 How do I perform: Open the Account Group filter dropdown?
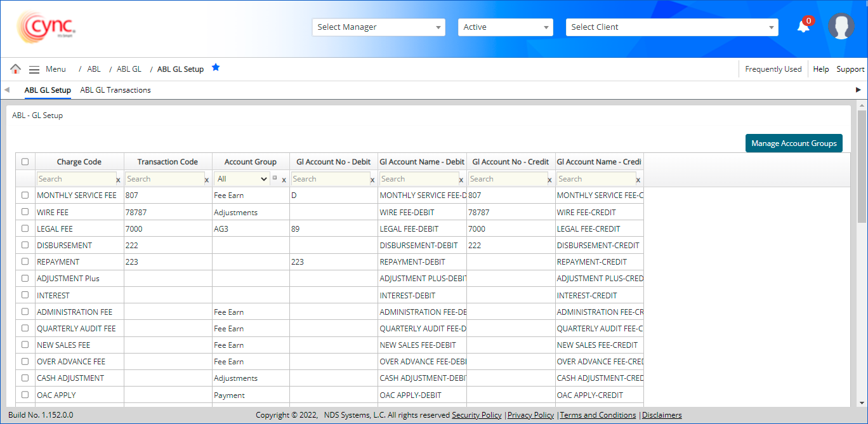pyautogui.click(x=242, y=179)
